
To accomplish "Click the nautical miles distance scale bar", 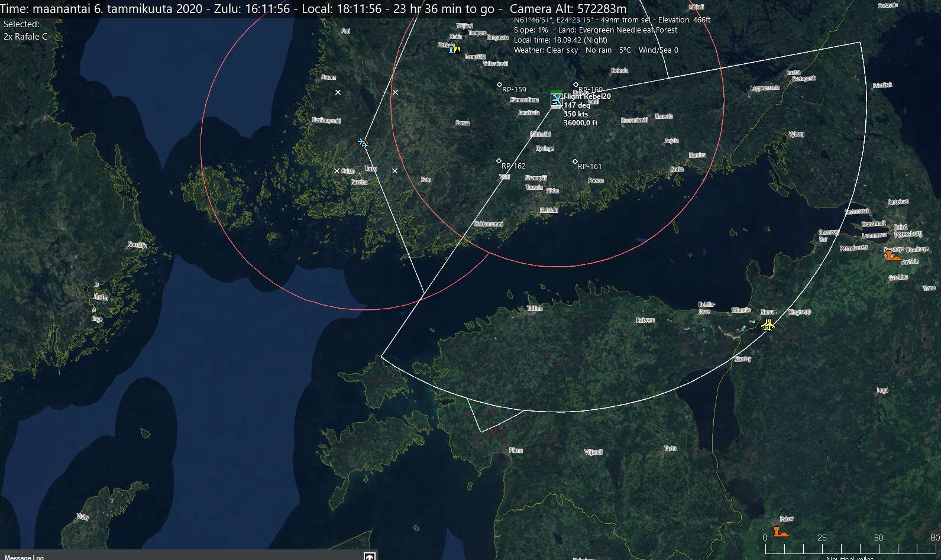I will pyautogui.click(x=849, y=548).
